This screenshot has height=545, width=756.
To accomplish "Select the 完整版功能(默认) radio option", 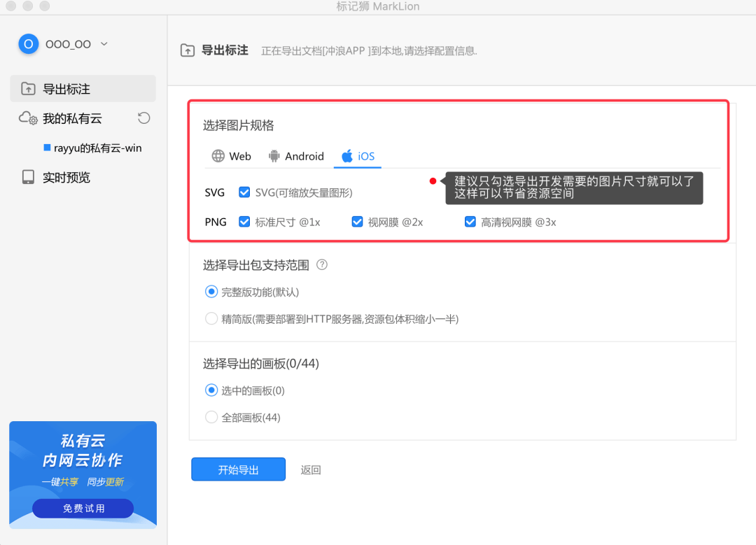I will click(211, 292).
